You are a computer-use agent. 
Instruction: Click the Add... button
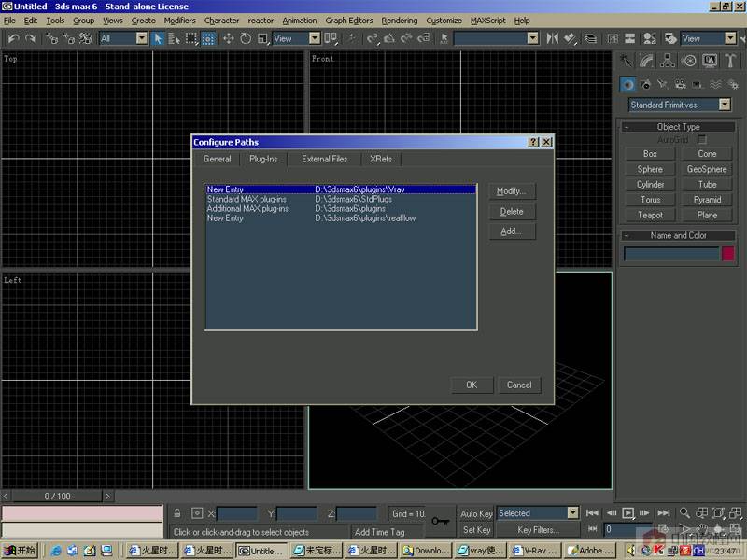click(x=512, y=231)
